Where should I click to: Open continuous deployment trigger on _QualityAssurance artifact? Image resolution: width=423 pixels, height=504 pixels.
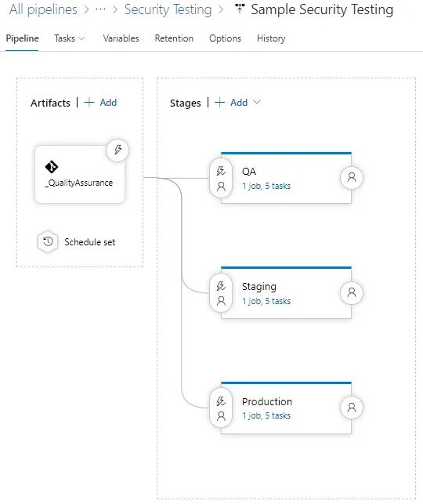[117, 150]
